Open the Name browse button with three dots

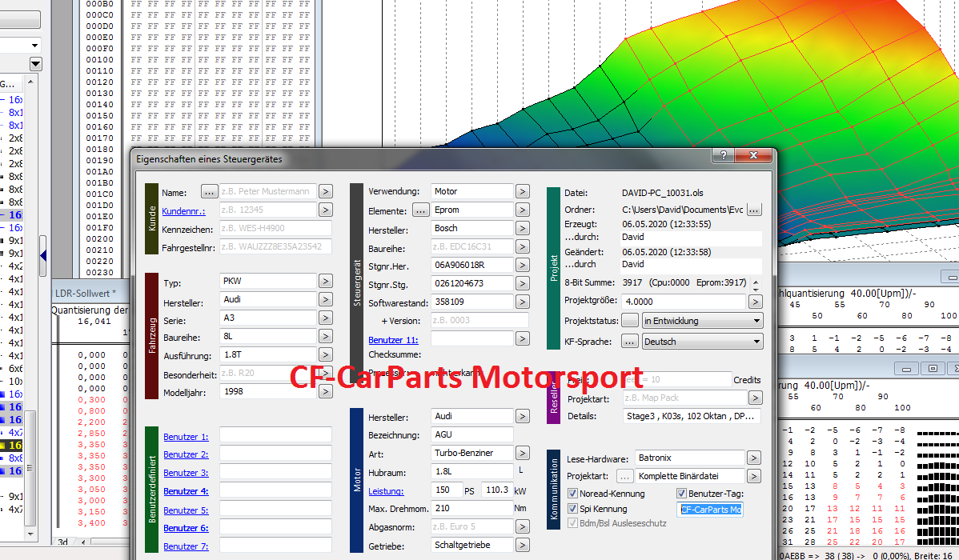click(209, 192)
